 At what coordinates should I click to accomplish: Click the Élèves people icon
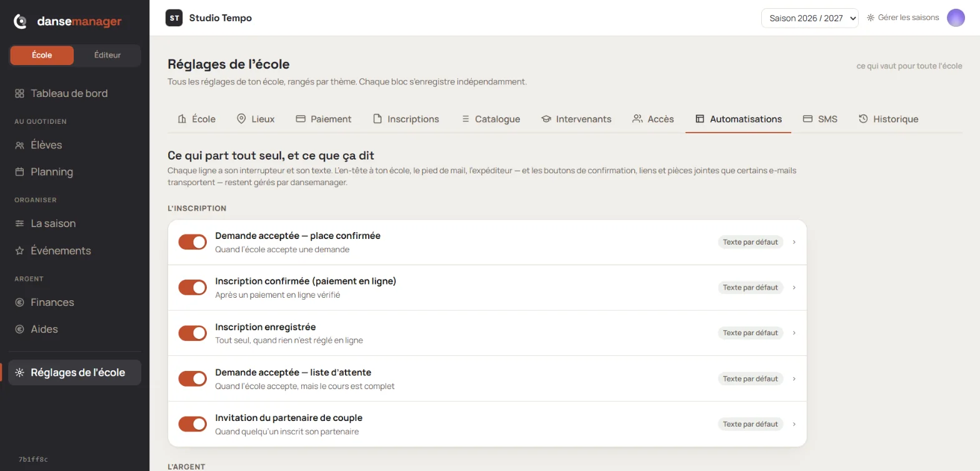click(x=19, y=145)
